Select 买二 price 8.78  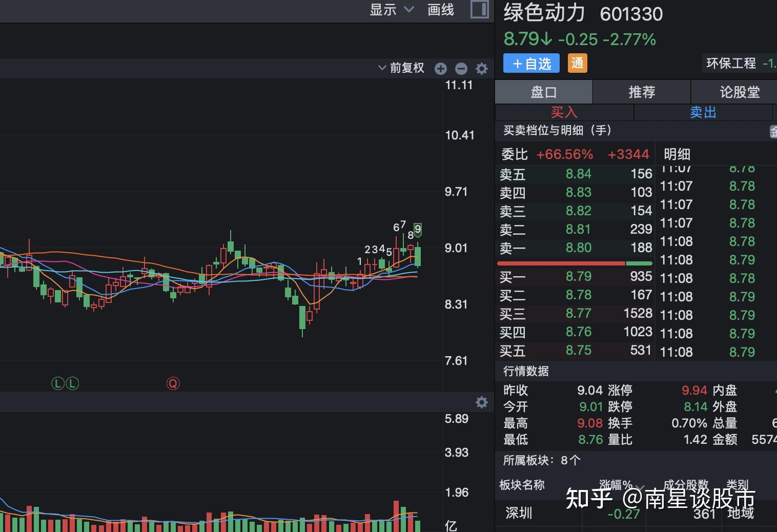(x=579, y=295)
